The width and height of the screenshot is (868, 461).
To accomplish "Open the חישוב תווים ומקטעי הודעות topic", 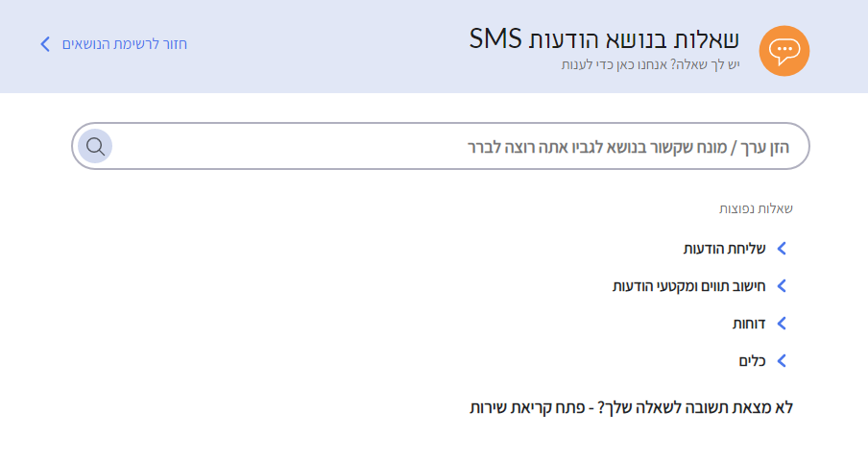I will [688, 286].
